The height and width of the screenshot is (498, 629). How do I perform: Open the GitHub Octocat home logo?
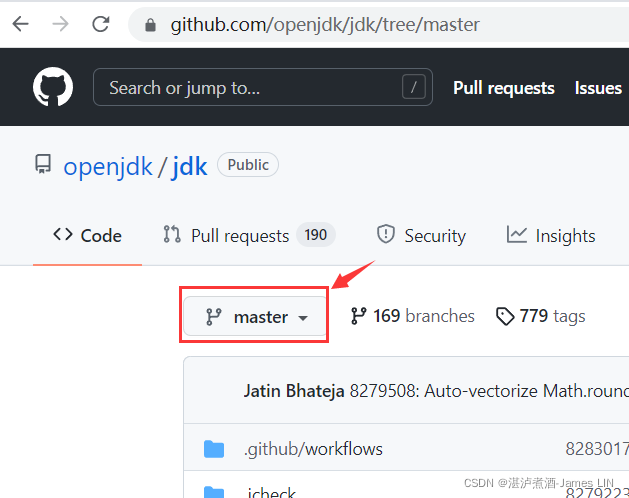53,87
